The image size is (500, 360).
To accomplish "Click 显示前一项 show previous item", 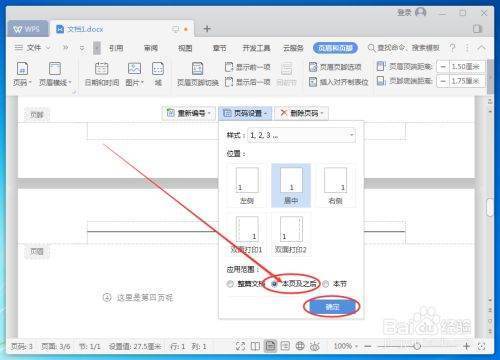I will click(x=248, y=67).
